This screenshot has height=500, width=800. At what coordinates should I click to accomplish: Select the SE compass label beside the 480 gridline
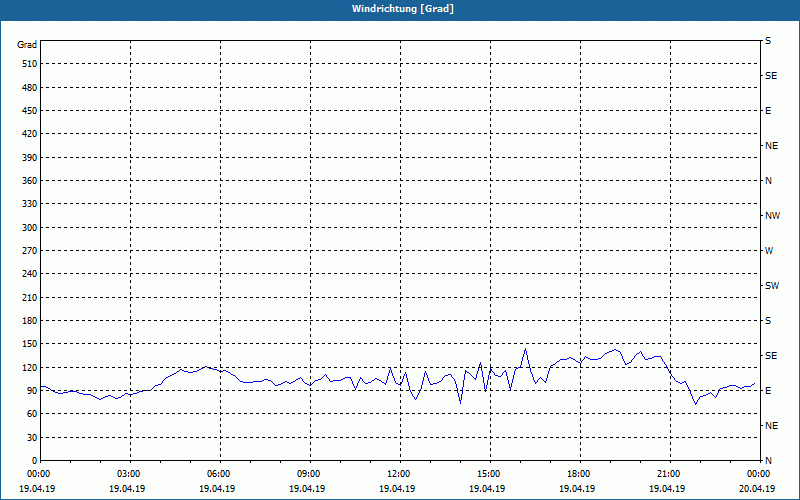[x=771, y=76]
